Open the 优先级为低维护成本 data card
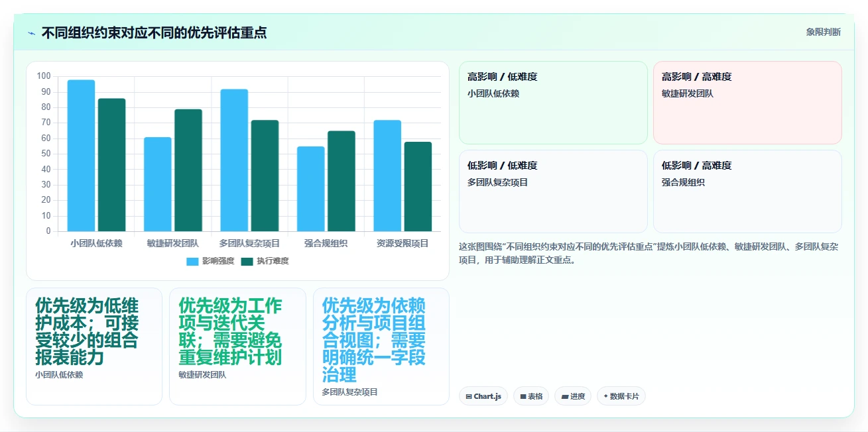The width and height of the screenshot is (868, 432). (x=94, y=347)
